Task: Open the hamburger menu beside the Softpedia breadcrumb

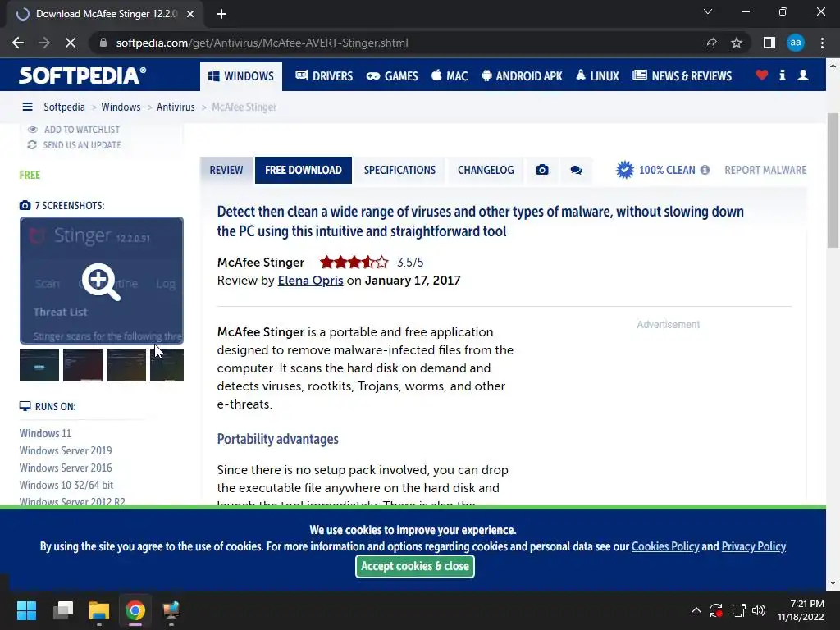Action: 27,107
